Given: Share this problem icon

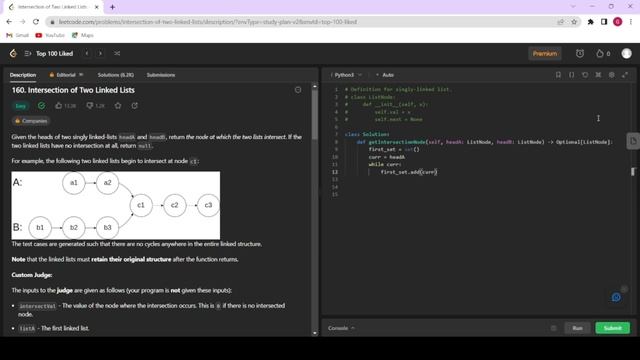Looking at the screenshot, I should 135,106.
